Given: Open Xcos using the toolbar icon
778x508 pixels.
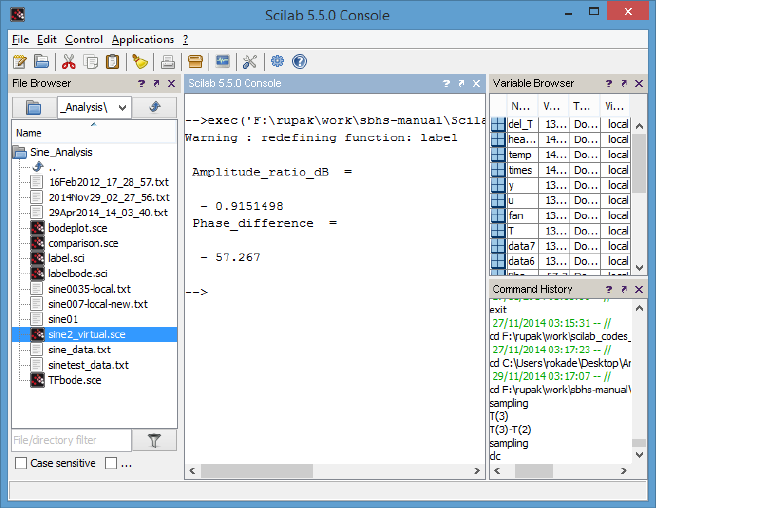Looking at the screenshot, I should pyautogui.click(x=222, y=62).
